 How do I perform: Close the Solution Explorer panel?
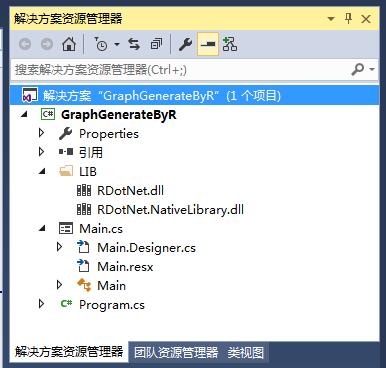coord(366,19)
